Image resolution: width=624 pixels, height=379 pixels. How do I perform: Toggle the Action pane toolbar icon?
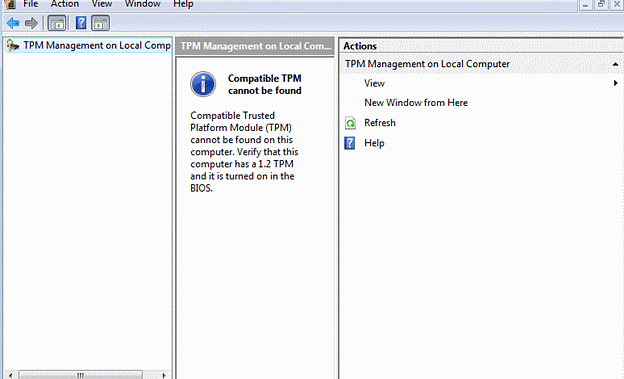100,23
